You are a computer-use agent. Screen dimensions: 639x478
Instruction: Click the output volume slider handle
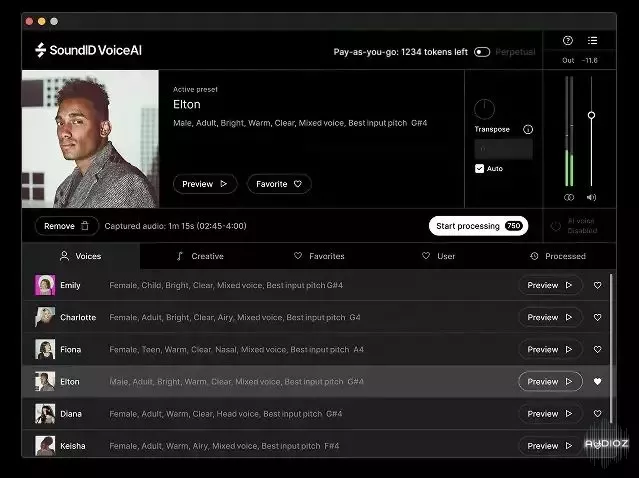pyautogui.click(x=591, y=115)
